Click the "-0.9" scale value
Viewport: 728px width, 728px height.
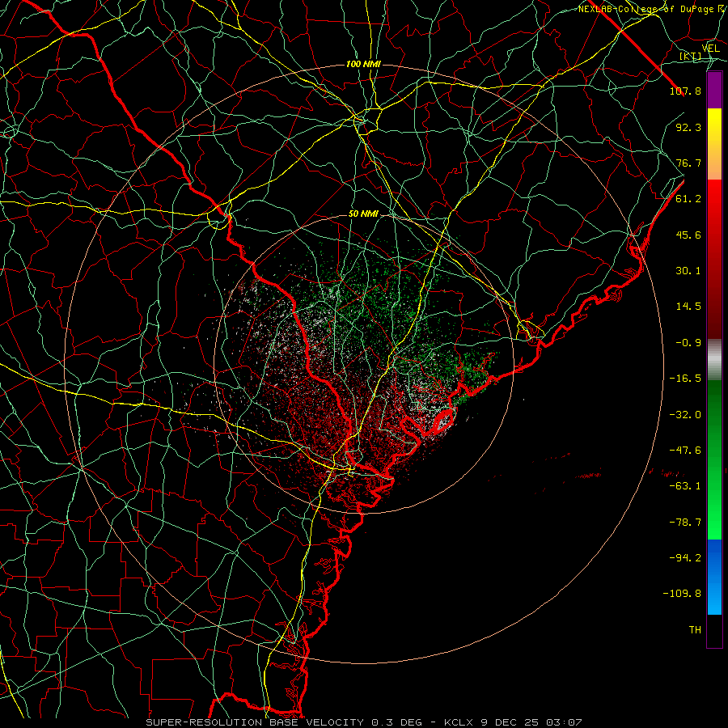tap(688, 343)
